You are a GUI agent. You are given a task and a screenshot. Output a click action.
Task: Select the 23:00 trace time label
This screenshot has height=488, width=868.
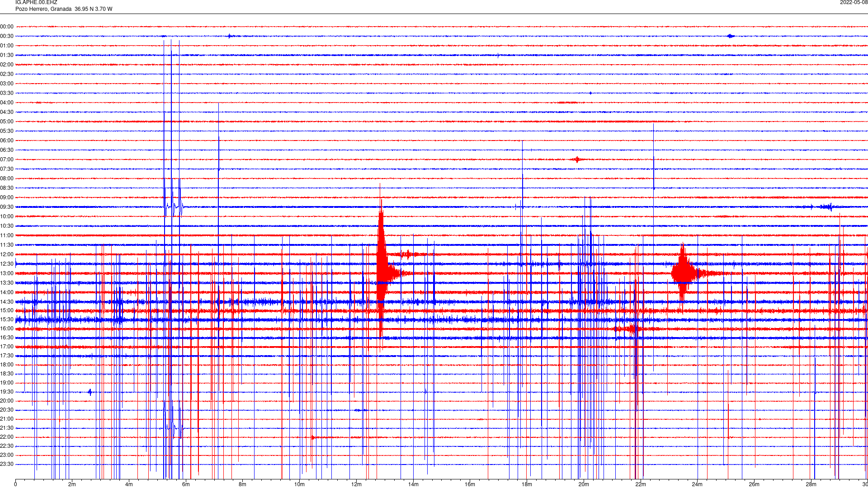coord(7,455)
